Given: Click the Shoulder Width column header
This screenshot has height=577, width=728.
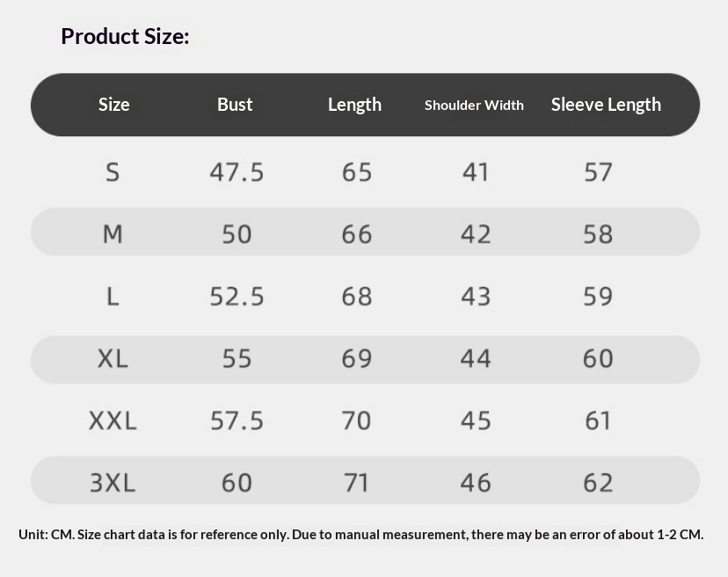Looking at the screenshot, I should coord(474,105).
